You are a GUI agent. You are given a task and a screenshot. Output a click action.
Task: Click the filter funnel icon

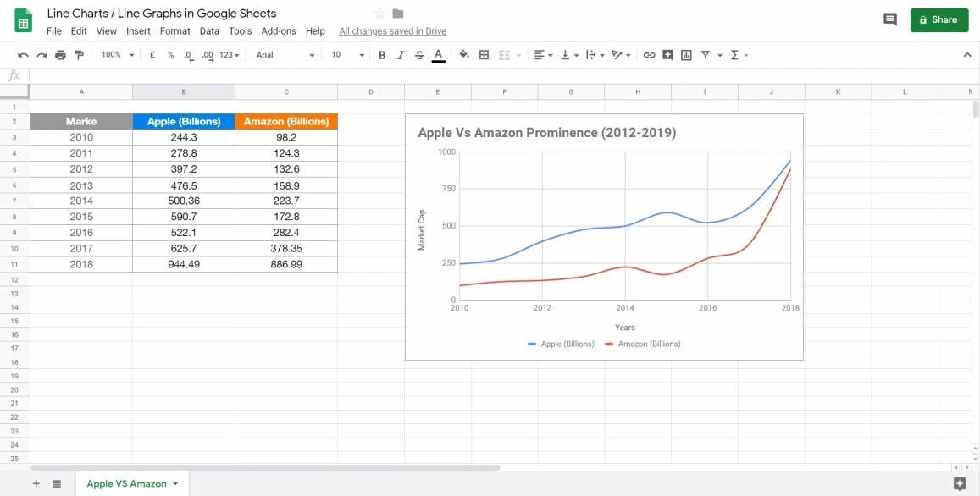point(705,55)
